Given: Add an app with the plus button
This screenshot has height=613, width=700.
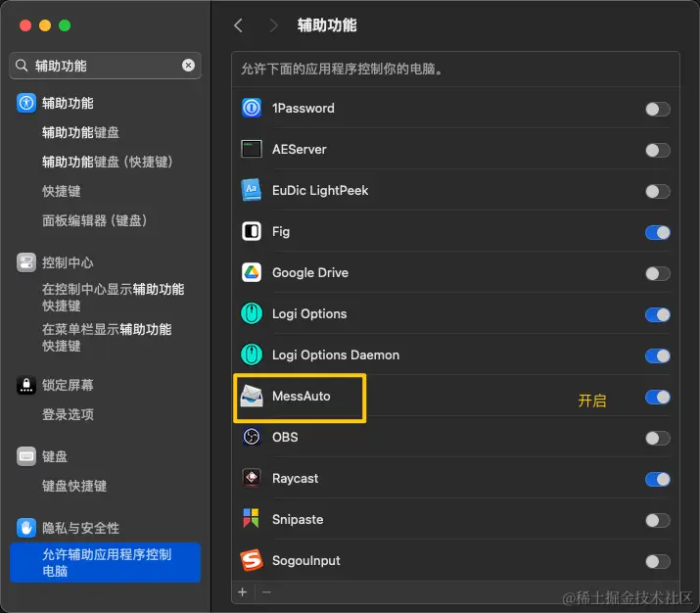Looking at the screenshot, I should (x=243, y=592).
